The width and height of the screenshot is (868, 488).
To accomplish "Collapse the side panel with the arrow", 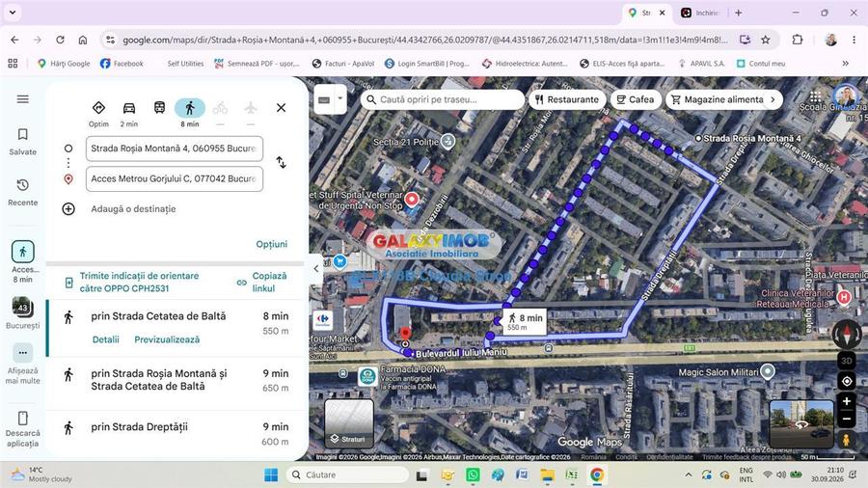I will pos(316,269).
